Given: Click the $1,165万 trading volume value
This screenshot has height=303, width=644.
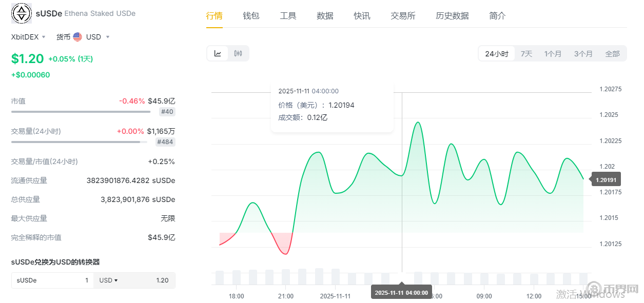Looking at the screenshot, I should coord(161,131).
